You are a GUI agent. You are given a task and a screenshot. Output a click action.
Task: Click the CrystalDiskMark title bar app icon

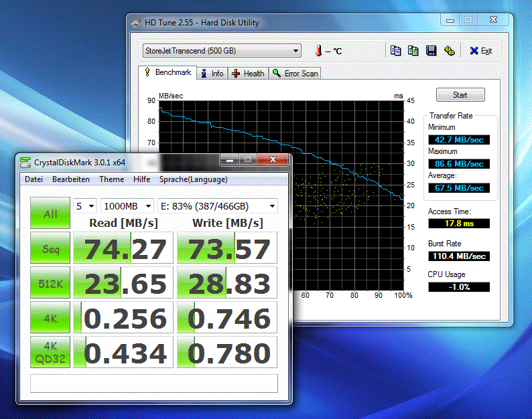pos(25,163)
